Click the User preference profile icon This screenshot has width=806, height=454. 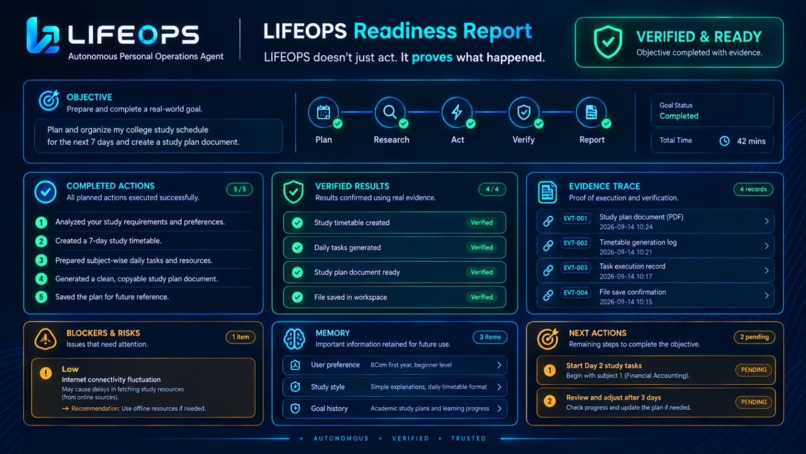pos(295,365)
